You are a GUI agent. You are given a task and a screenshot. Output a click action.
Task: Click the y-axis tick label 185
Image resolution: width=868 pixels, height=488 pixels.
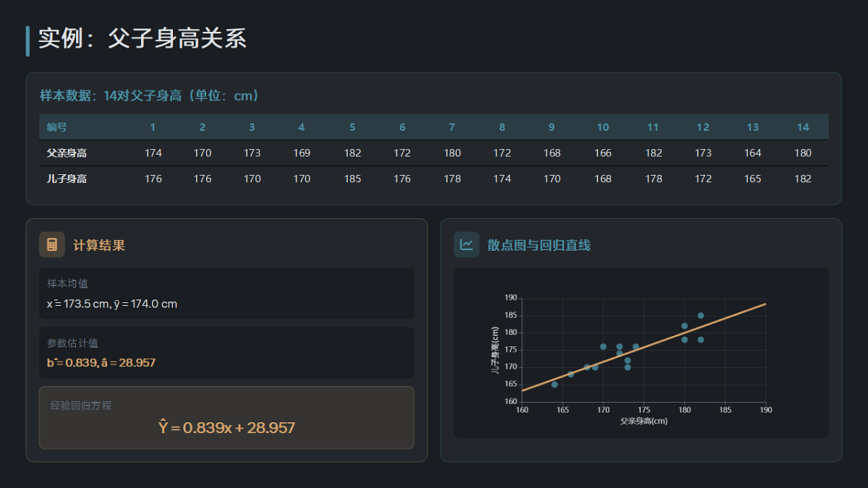(x=511, y=315)
